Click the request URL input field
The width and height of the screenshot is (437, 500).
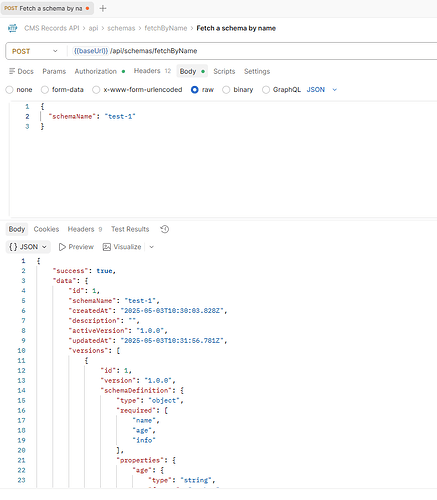[253, 51]
